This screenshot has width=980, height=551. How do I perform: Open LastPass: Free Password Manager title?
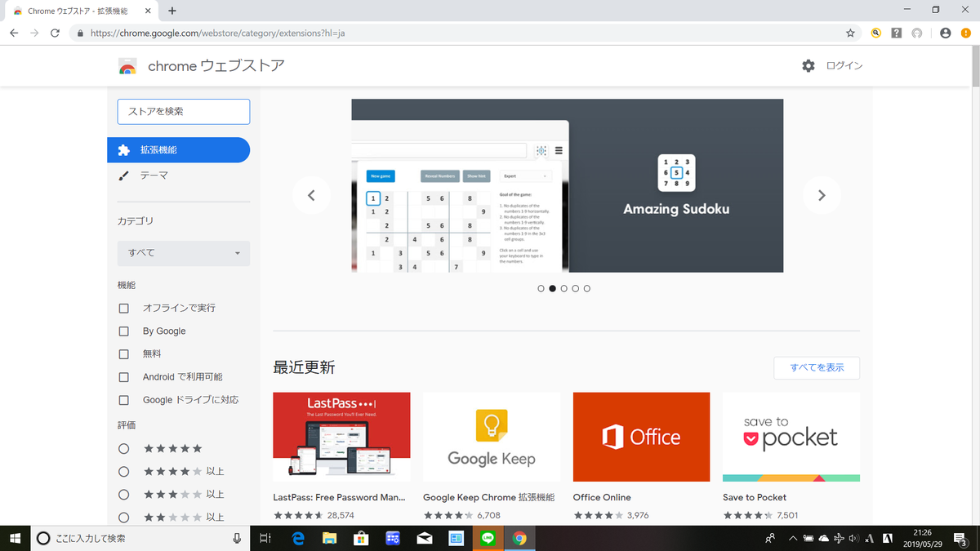pyautogui.click(x=339, y=497)
